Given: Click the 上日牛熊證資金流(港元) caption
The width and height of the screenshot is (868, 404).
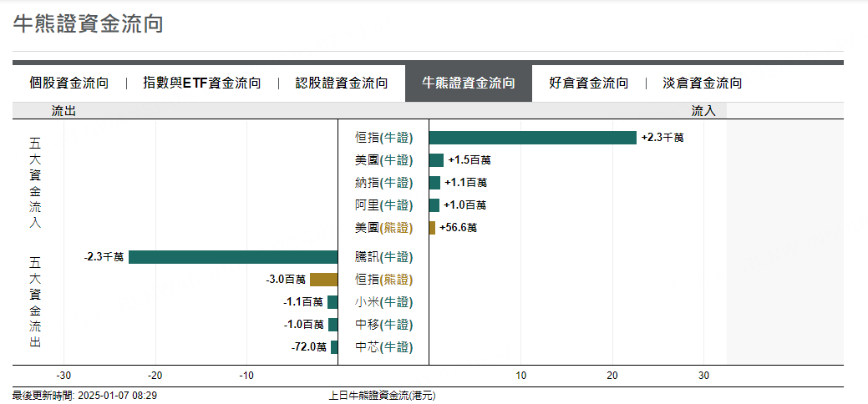Looking at the screenshot, I should [x=383, y=396].
